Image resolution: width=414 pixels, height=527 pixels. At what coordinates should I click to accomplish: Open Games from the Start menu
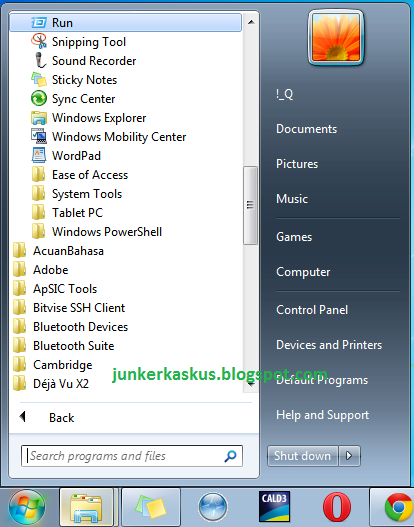click(x=294, y=237)
